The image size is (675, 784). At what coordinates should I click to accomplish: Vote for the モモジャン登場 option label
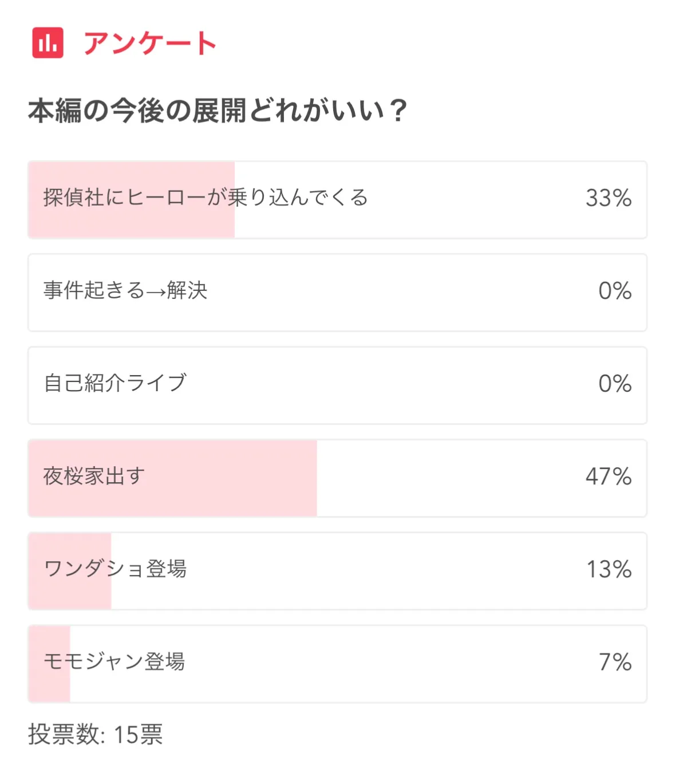click(115, 661)
